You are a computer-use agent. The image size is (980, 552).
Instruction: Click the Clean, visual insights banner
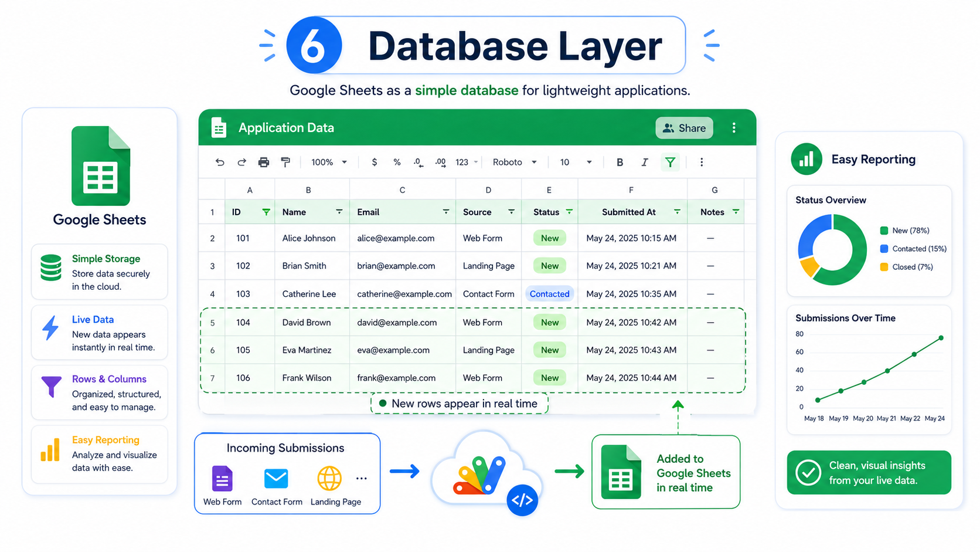[x=869, y=473]
